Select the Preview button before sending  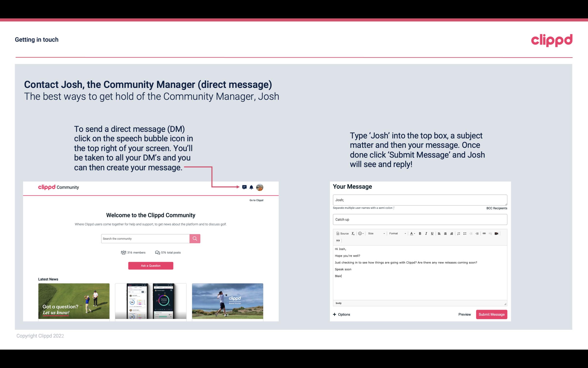[464, 314]
